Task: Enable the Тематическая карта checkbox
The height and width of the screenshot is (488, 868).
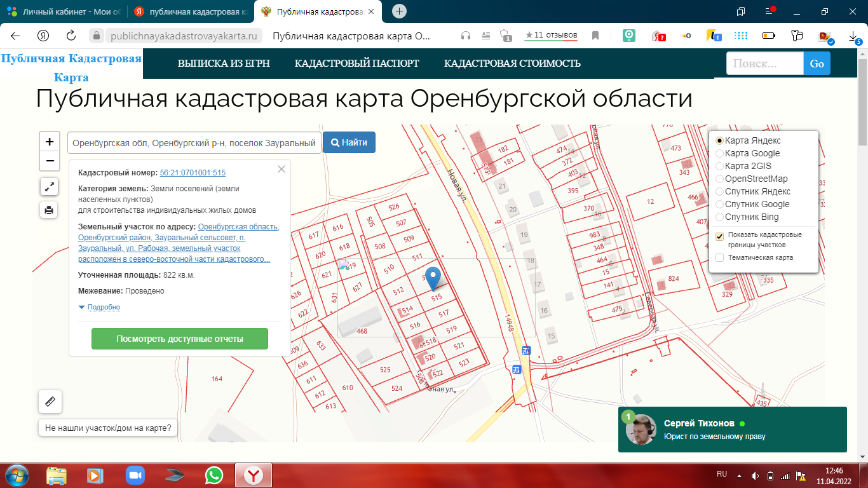Action: (719, 257)
